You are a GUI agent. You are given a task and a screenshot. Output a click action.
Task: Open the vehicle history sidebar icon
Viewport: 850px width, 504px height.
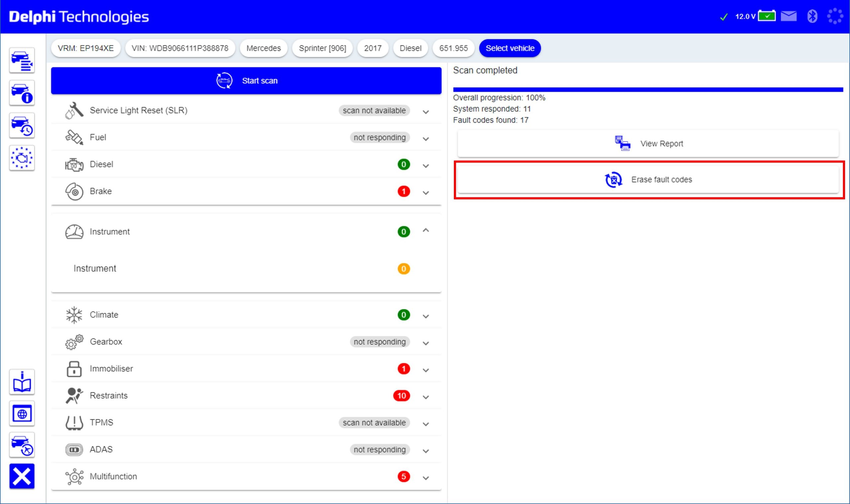tap(22, 126)
